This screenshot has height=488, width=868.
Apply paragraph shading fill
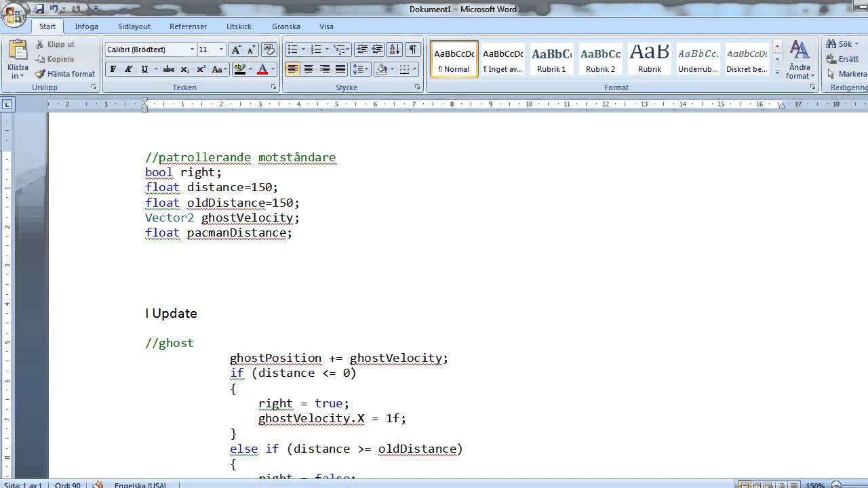tap(381, 69)
